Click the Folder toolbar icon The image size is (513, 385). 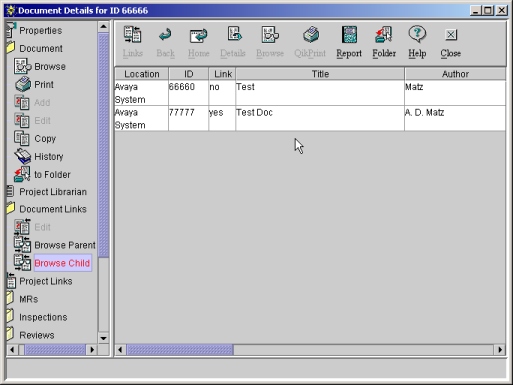click(x=384, y=35)
